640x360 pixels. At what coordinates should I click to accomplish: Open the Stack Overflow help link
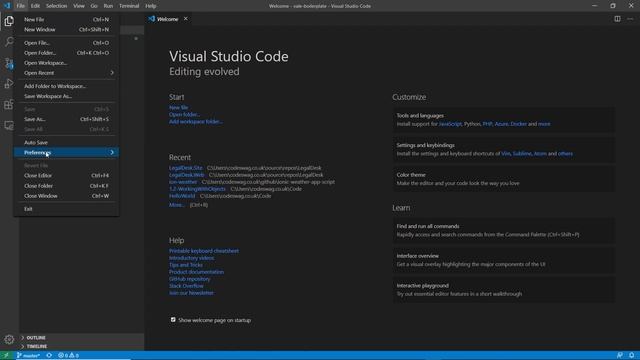coord(186,286)
